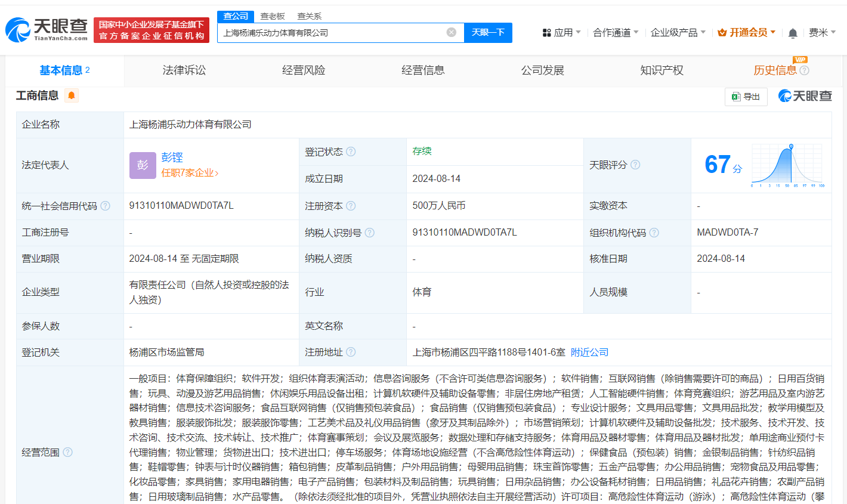Clear the search box with the × icon
847x504 pixels.
pyautogui.click(x=451, y=33)
